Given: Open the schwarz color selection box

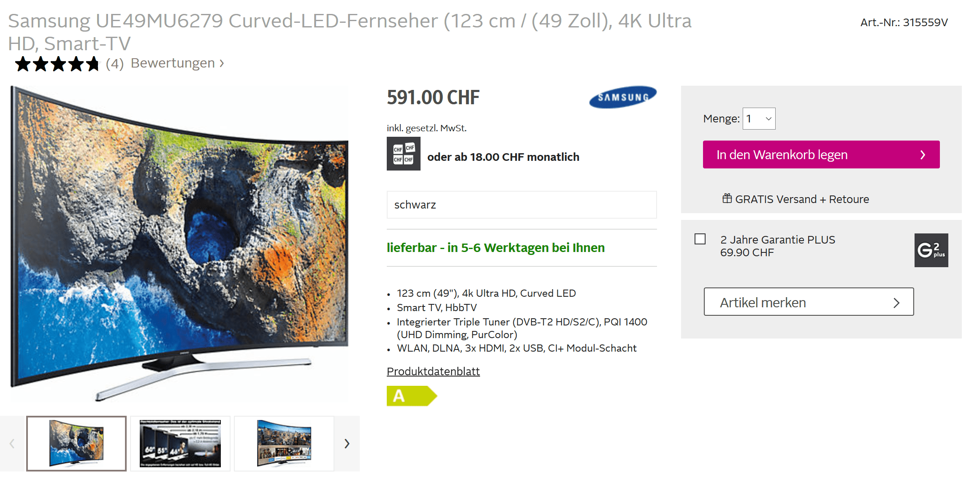Looking at the screenshot, I should tap(521, 205).
